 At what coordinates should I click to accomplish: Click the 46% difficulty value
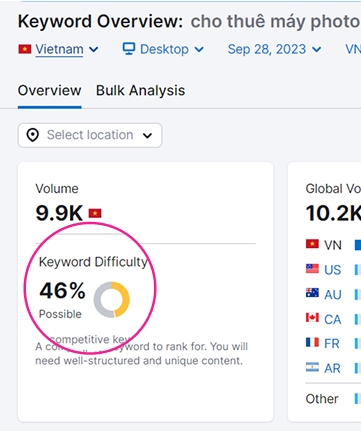click(x=62, y=290)
